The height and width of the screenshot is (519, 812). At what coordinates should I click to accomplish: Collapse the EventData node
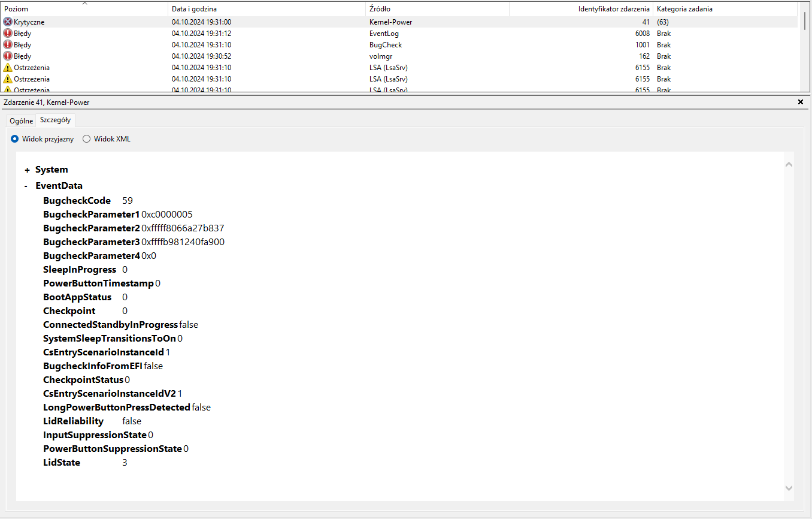[x=26, y=186]
